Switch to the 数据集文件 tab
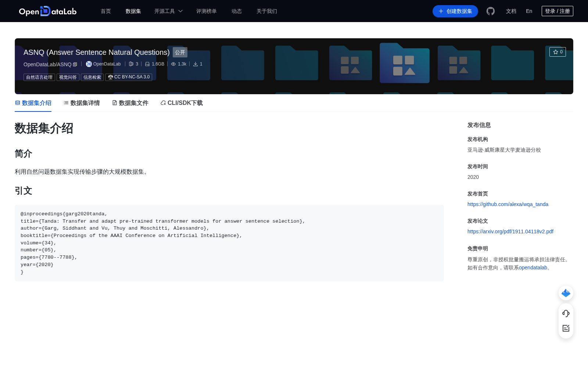 coord(130,103)
